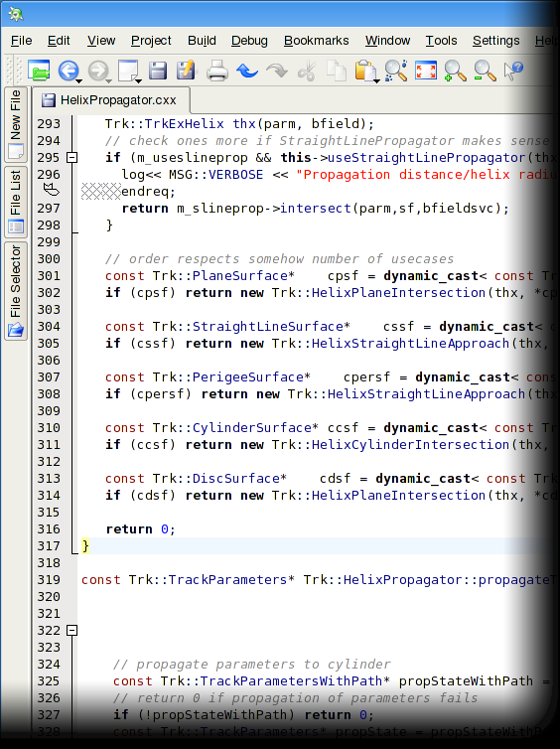
Task: Click the What's This help cursor icon
Action: point(513,71)
